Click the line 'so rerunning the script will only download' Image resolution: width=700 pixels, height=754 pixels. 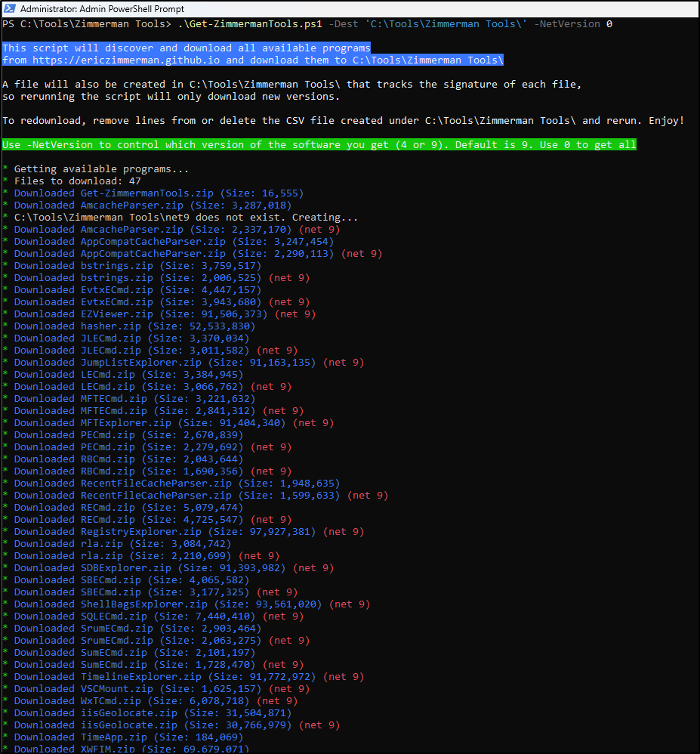click(171, 96)
